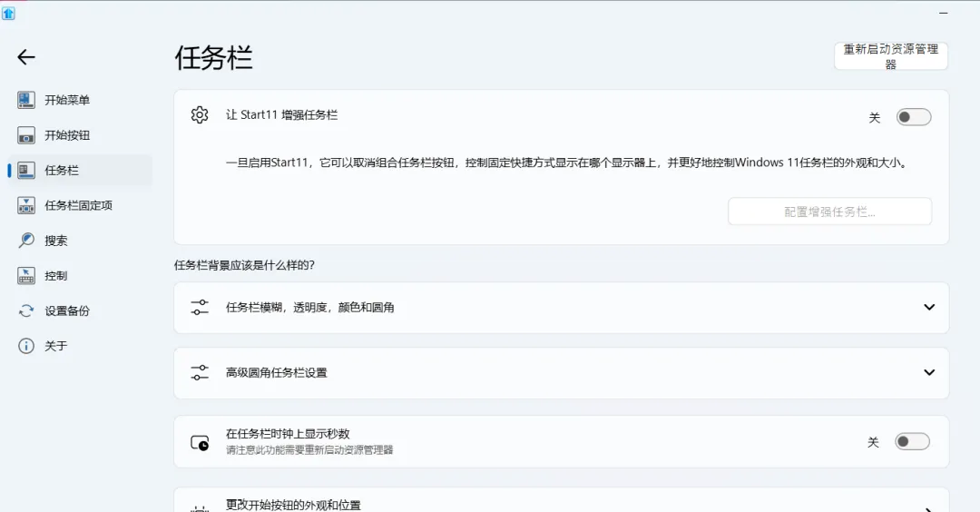
Task: Click the 配置增强任务栏... button
Action: click(x=829, y=212)
